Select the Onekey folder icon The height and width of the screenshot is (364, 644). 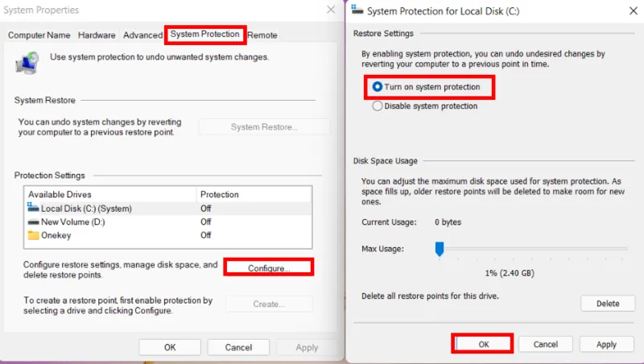(33, 235)
